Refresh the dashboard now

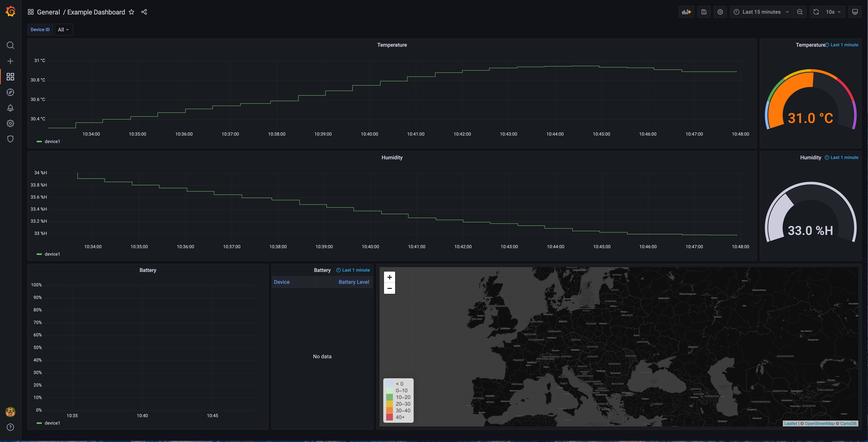point(816,12)
